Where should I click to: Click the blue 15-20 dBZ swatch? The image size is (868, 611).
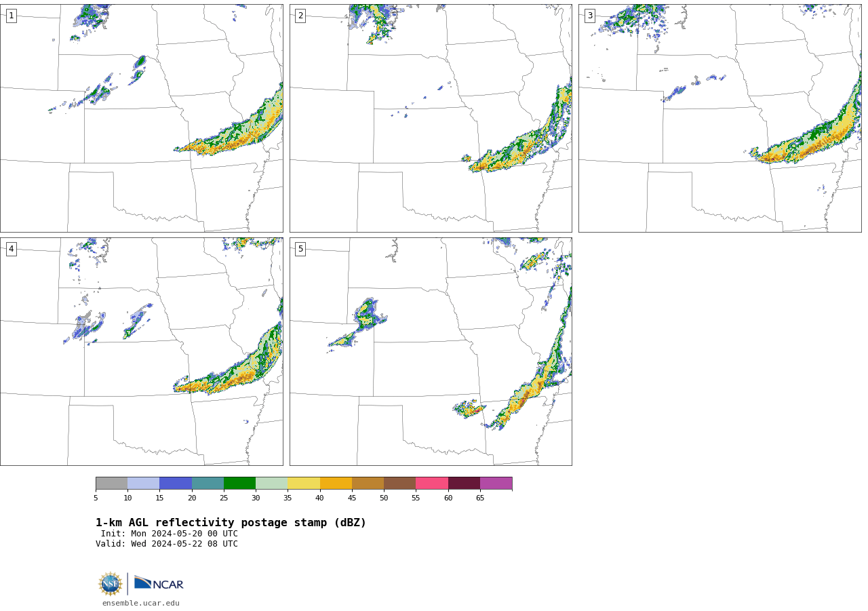pos(176,484)
